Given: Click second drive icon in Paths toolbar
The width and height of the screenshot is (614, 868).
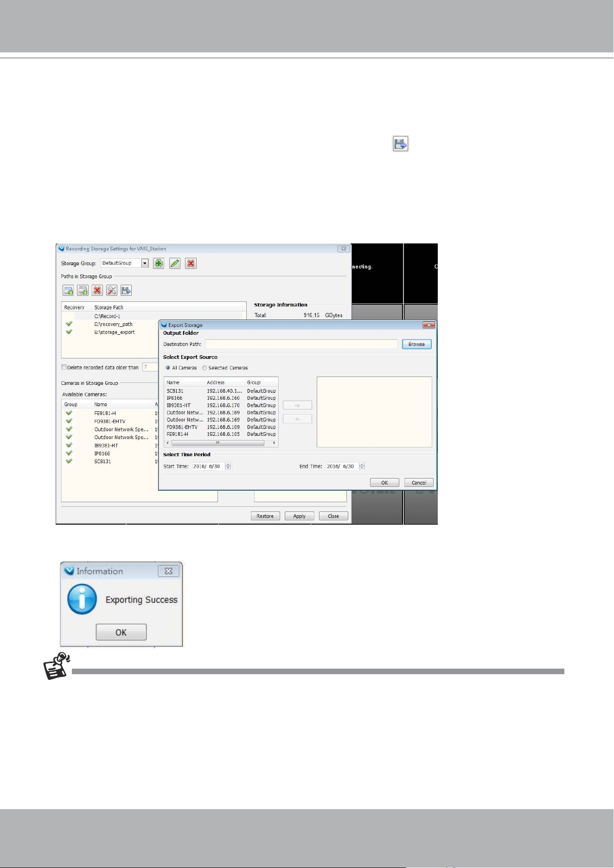Looking at the screenshot, I should pyautogui.click(x=83, y=291).
